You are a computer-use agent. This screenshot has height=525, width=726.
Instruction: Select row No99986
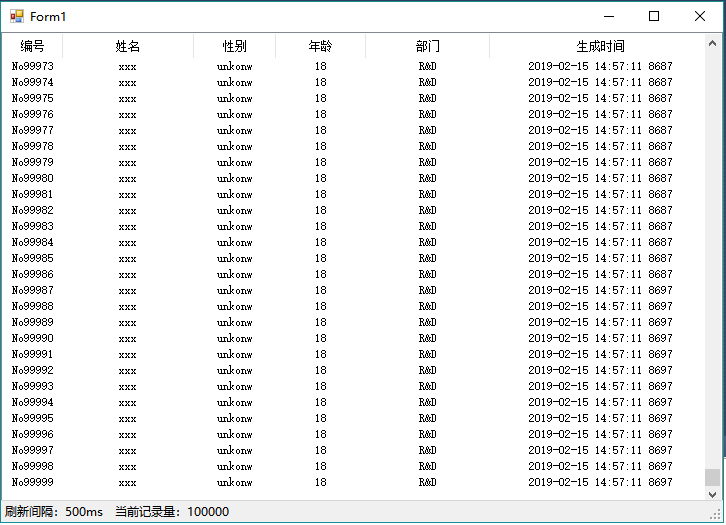[353, 274]
